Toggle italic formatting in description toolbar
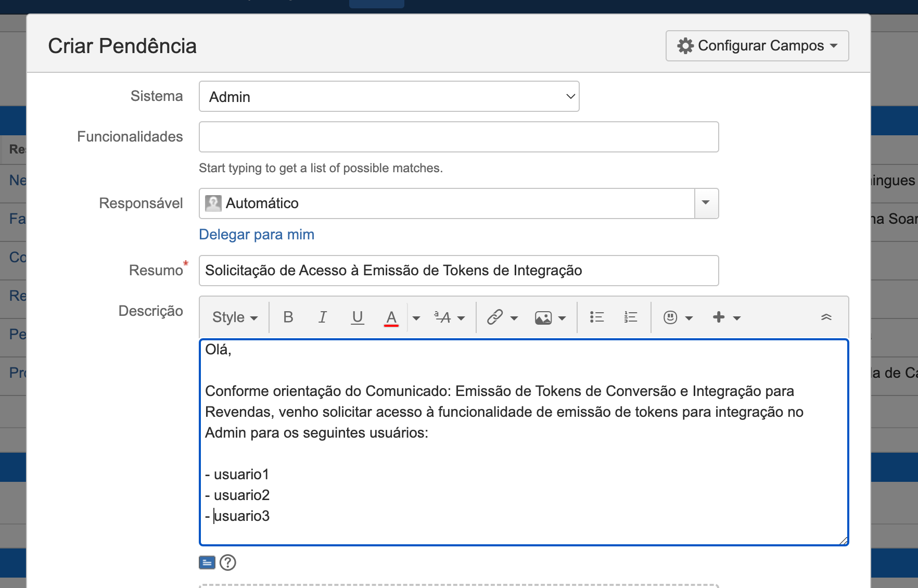The width and height of the screenshot is (918, 588). (323, 317)
